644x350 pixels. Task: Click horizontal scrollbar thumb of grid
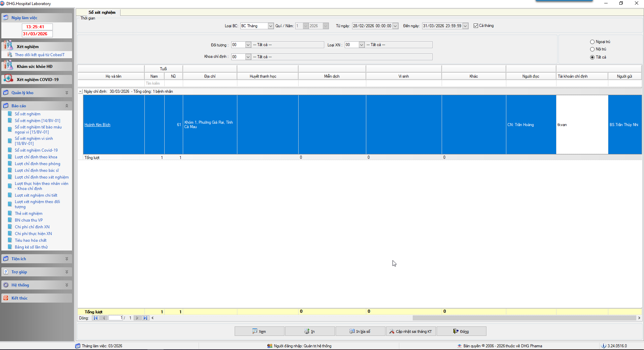pyautogui.click(x=524, y=318)
